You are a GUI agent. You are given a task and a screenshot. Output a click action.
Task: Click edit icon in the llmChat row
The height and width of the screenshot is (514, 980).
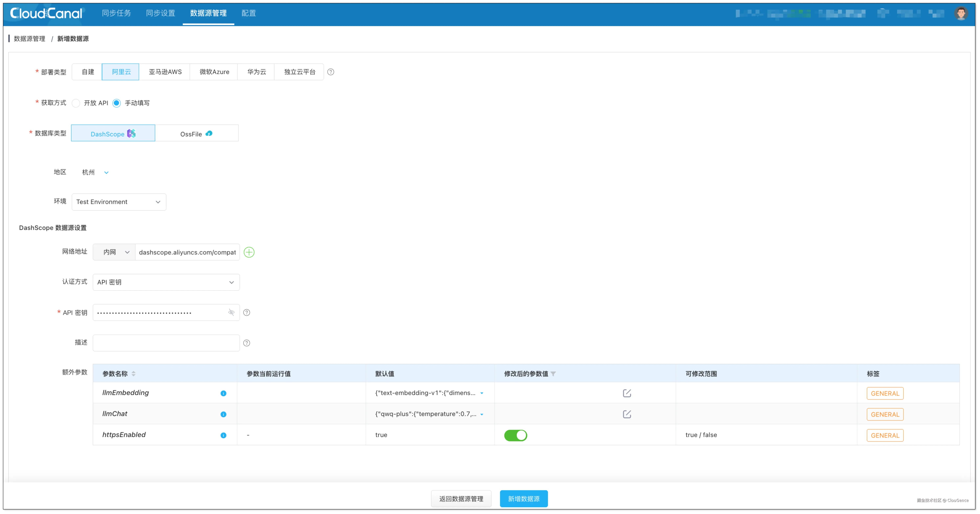coord(627,414)
